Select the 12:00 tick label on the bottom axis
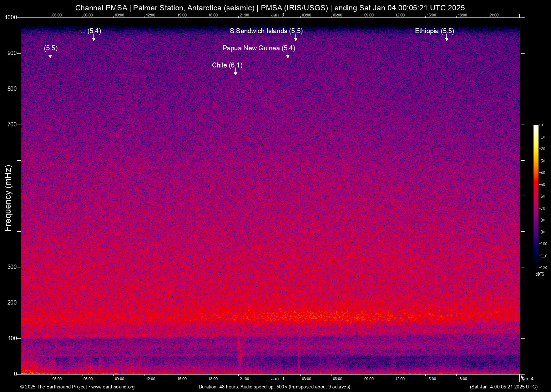This screenshot has width=551, height=392. (150, 378)
